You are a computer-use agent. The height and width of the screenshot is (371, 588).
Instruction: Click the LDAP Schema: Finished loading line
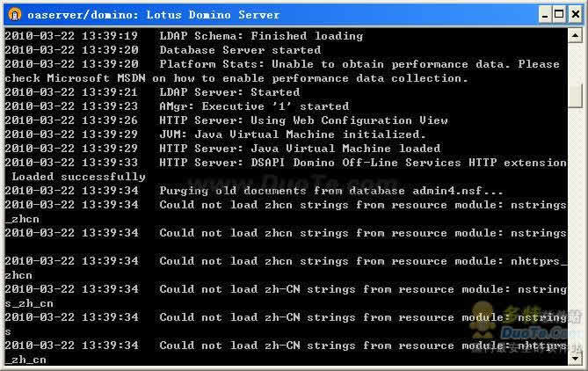tap(184, 36)
